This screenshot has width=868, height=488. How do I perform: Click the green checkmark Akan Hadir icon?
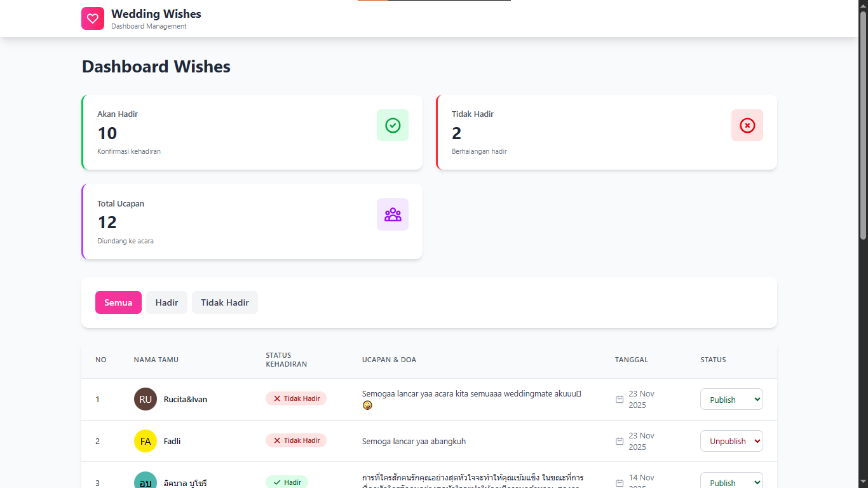pos(393,125)
